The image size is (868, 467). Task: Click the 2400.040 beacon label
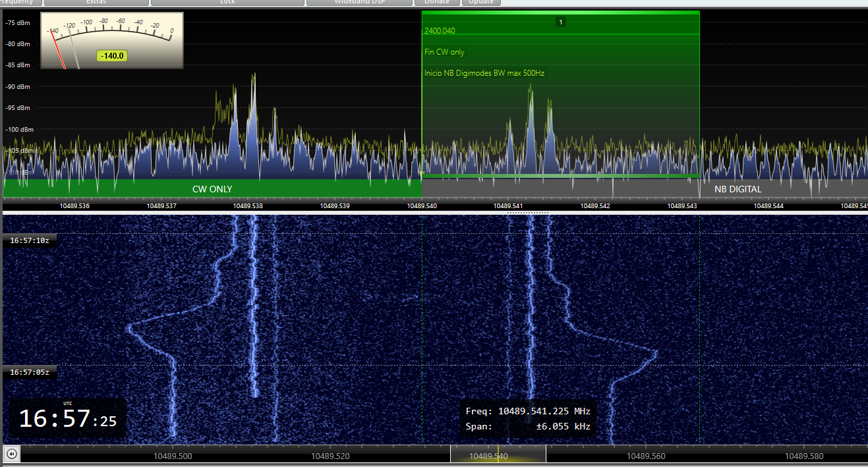pos(440,31)
